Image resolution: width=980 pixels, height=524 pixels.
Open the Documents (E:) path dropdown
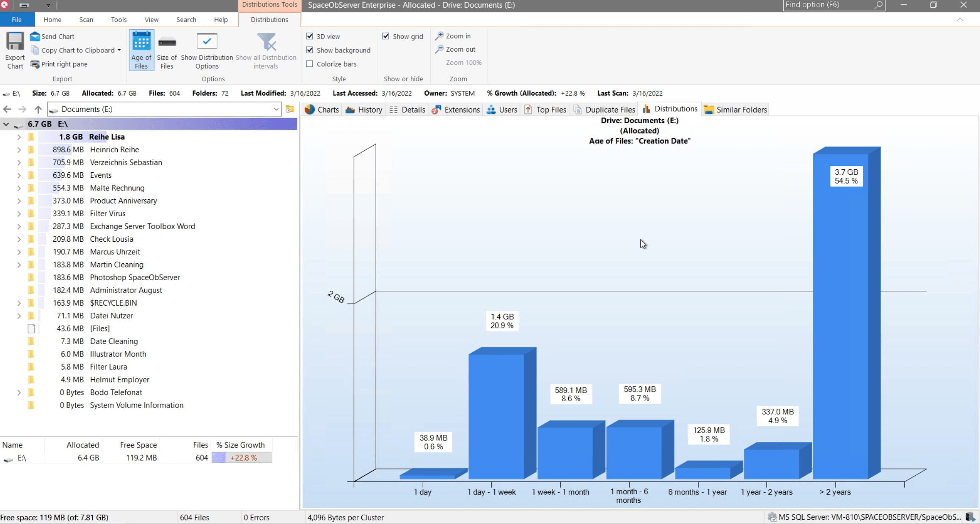276,109
